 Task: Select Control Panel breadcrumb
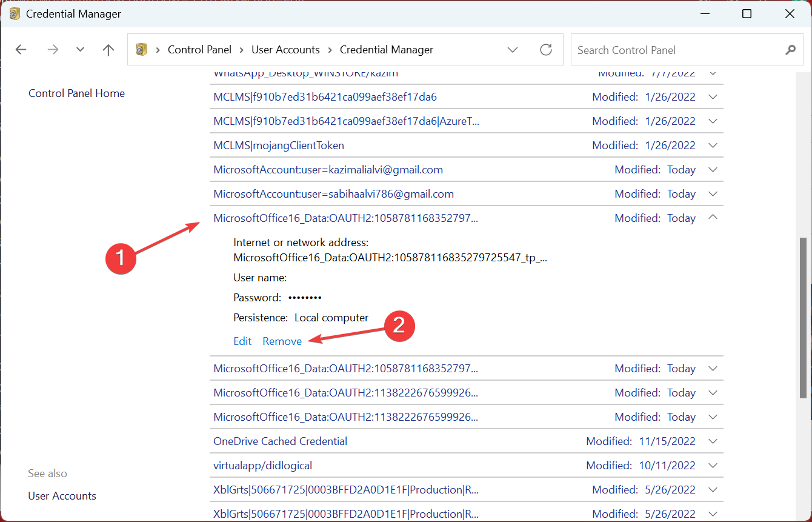click(x=199, y=50)
